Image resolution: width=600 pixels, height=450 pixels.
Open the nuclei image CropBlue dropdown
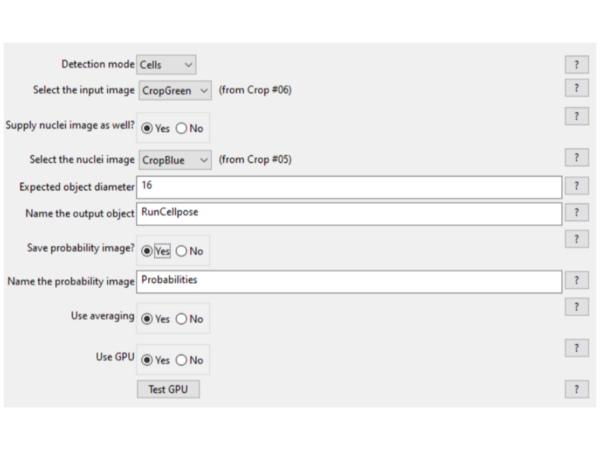click(x=174, y=160)
